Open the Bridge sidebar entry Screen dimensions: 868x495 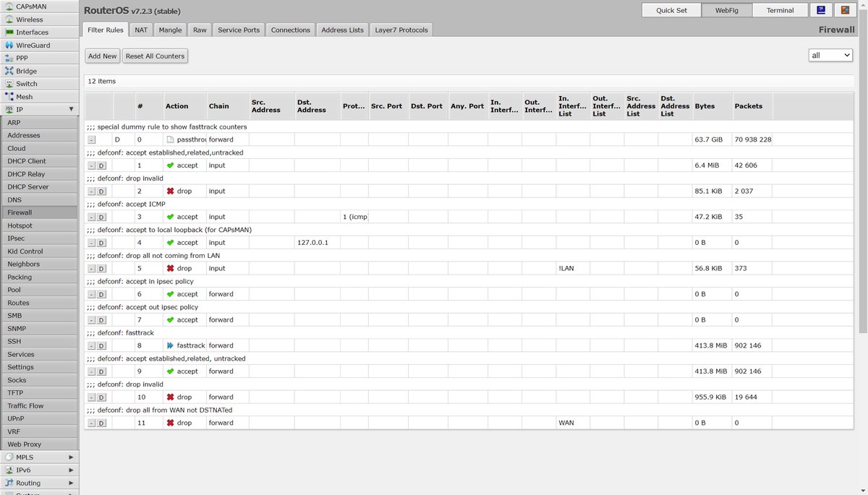(x=39, y=71)
